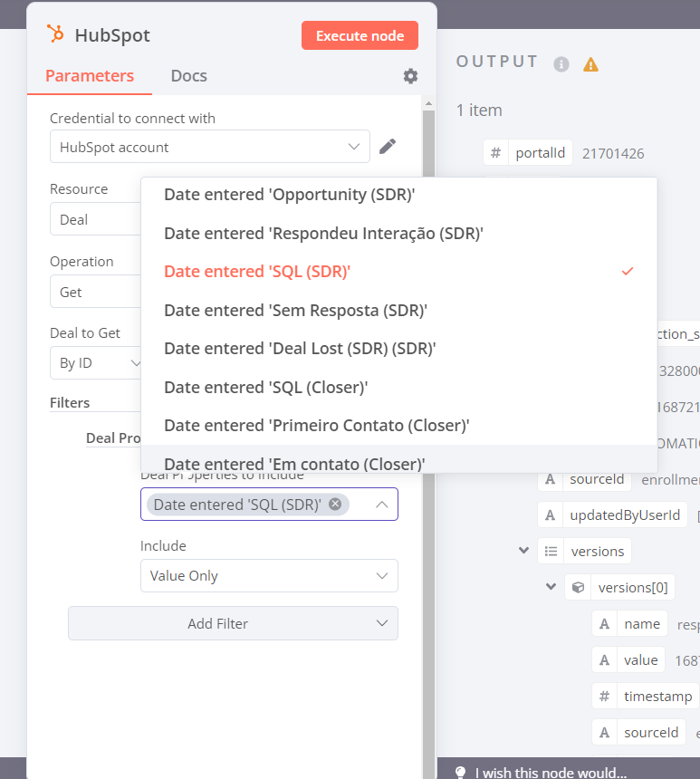Click the Add Filter button
The image size is (700, 779).
click(233, 623)
